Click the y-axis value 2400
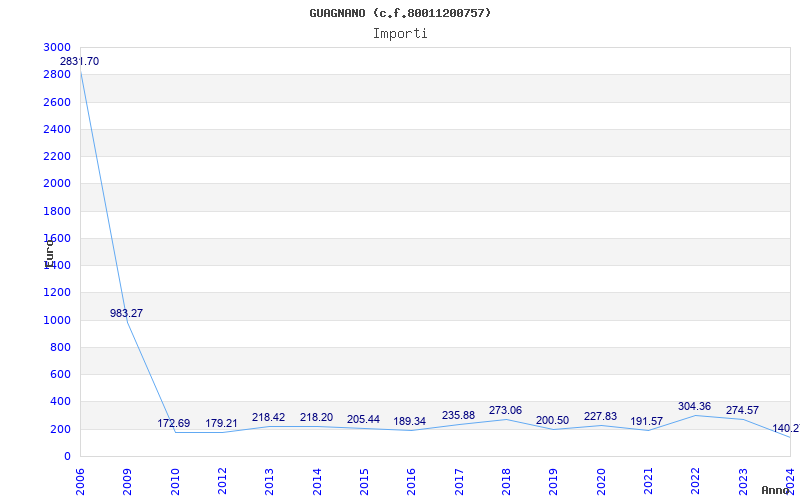800x500 pixels. click(x=57, y=129)
